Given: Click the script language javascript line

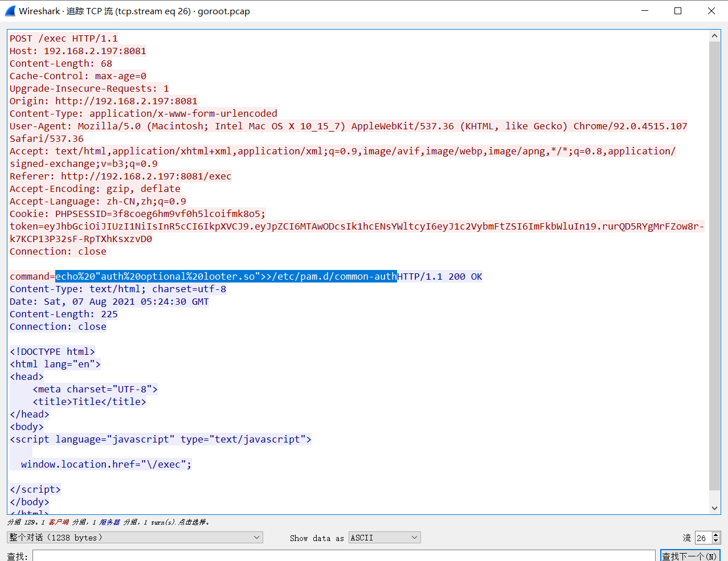Looking at the screenshot, I should pos(161,439).
